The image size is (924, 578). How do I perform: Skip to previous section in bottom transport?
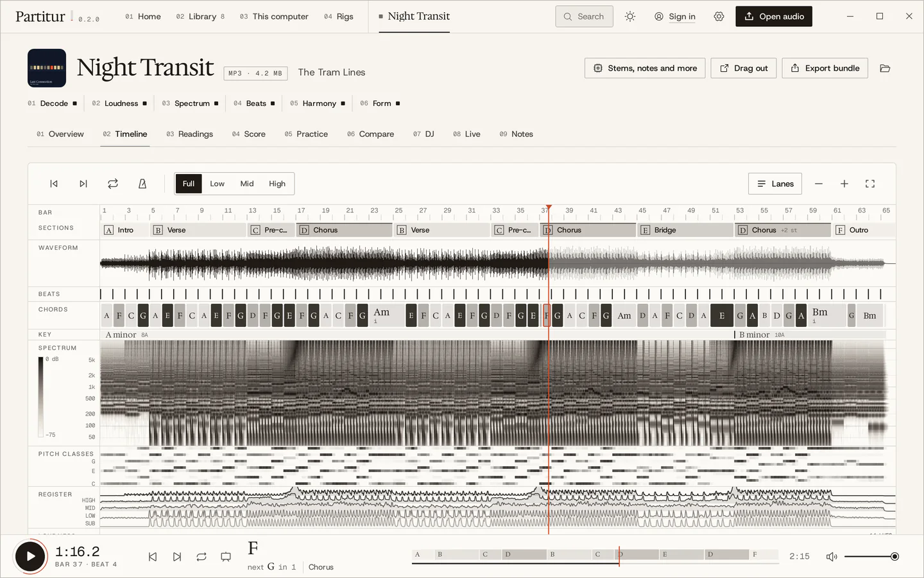click(x=153, y=557)
